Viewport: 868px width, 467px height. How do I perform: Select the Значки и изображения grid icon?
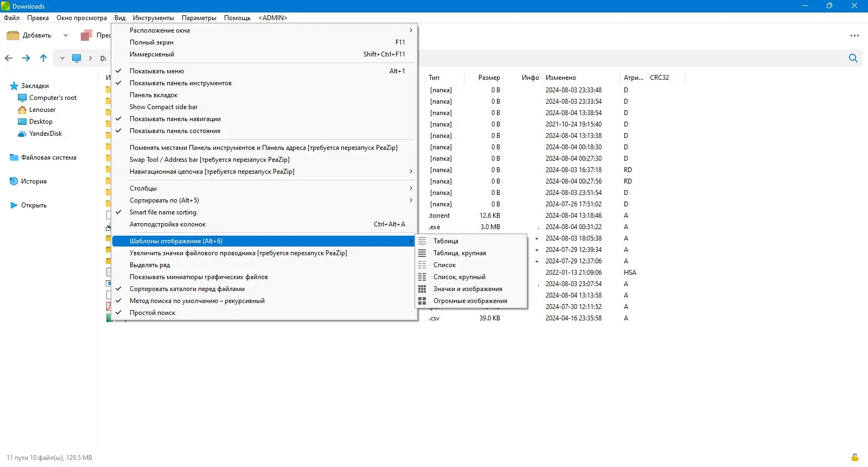[x=422, y=289]
